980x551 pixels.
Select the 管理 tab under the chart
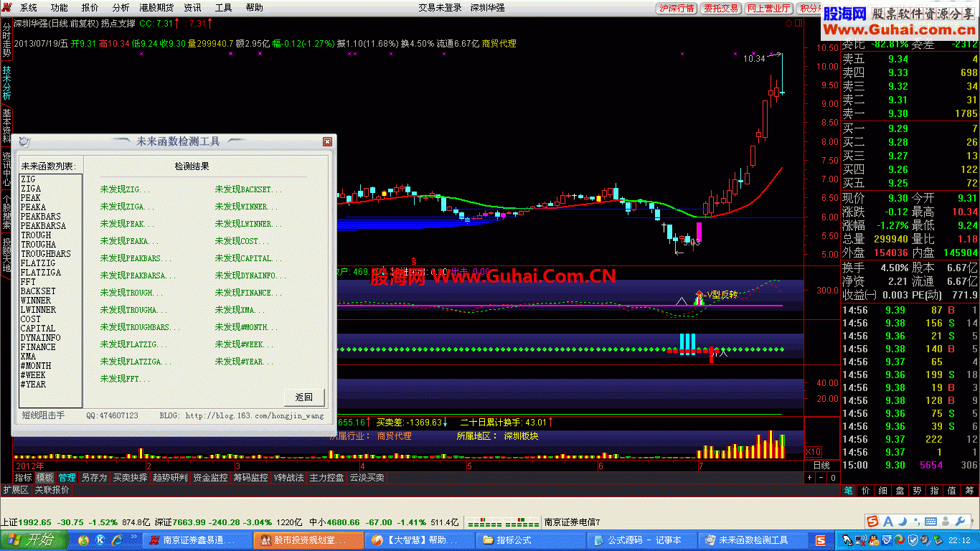coord(67,477)
